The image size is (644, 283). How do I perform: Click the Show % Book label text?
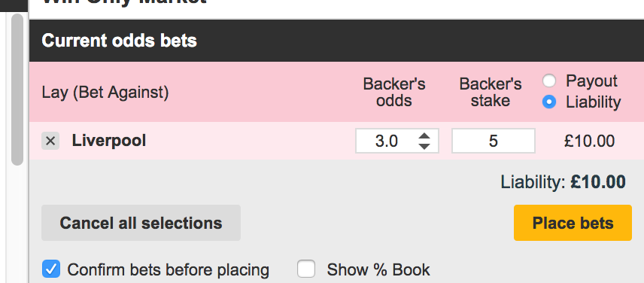point(378,270)
